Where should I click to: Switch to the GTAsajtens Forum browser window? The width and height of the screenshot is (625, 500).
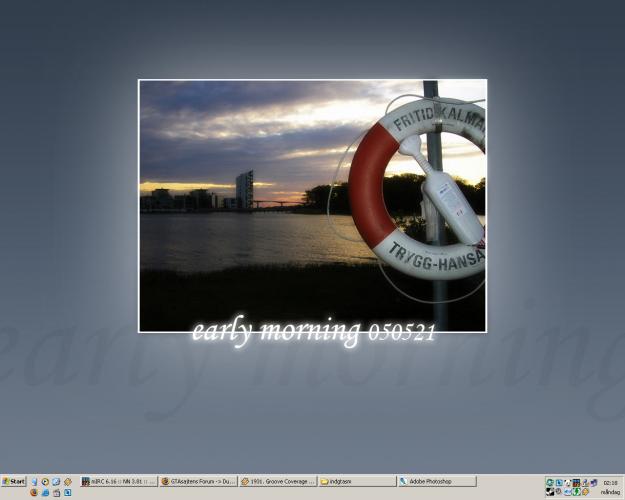pos(197,481)
